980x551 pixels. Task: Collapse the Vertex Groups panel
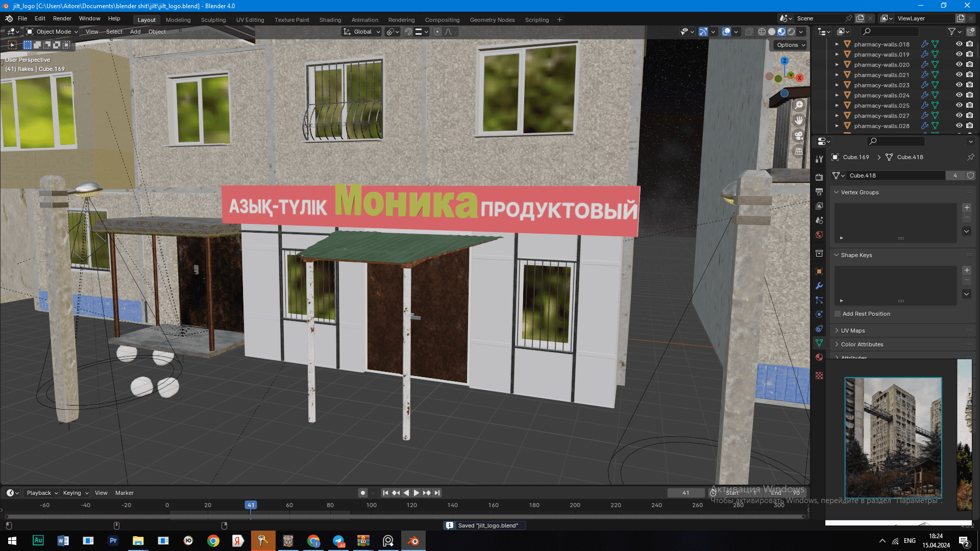pyautogui.click(x=837, y=192)
